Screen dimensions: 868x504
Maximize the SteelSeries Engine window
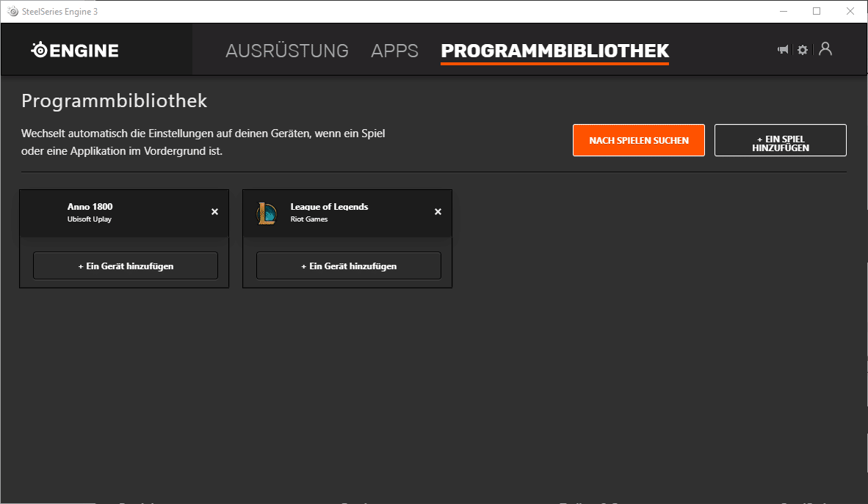tap(817, 11)
